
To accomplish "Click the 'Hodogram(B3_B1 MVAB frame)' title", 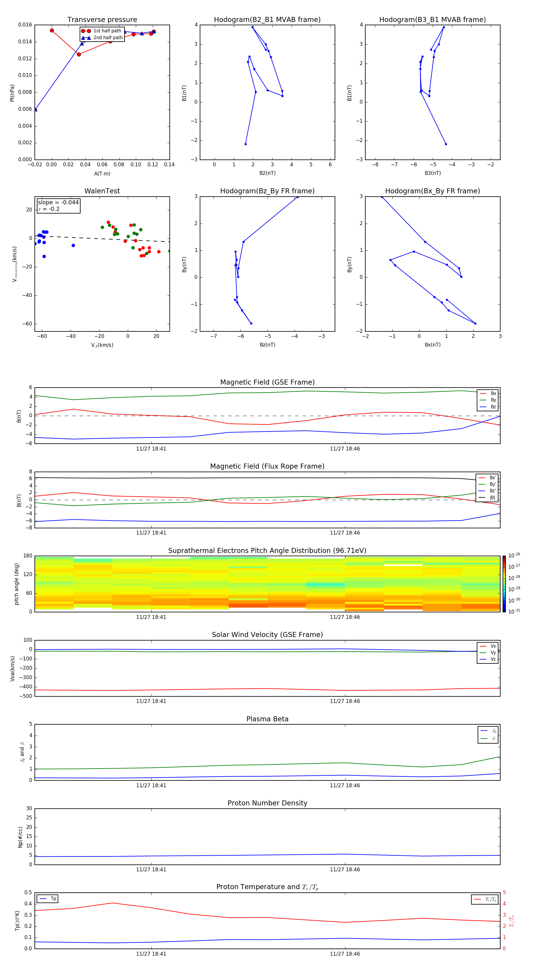I will click(x=432, y=19).
